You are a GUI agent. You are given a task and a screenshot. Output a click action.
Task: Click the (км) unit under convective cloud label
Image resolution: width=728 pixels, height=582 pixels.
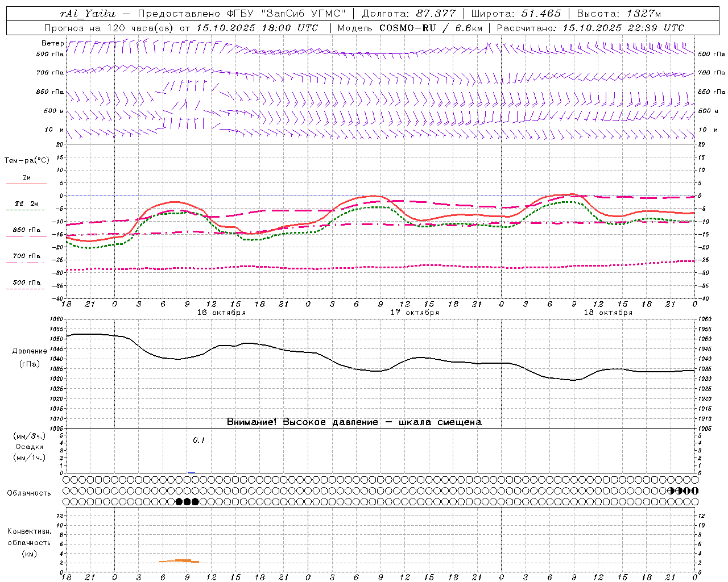29,554
